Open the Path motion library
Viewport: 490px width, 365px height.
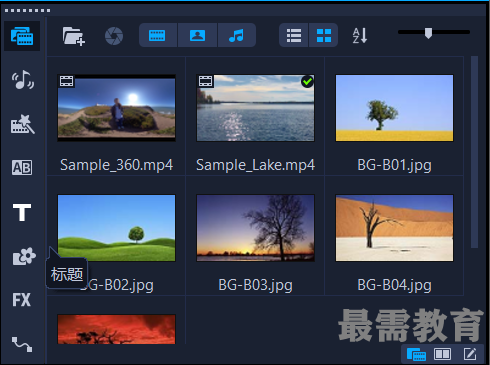coord(22,344)
